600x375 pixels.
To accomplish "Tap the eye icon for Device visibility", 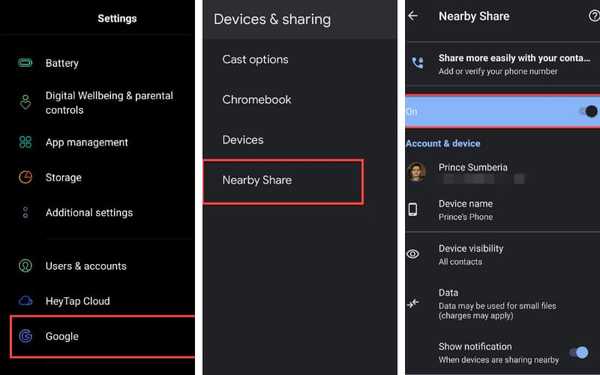I will pos(413,254).
